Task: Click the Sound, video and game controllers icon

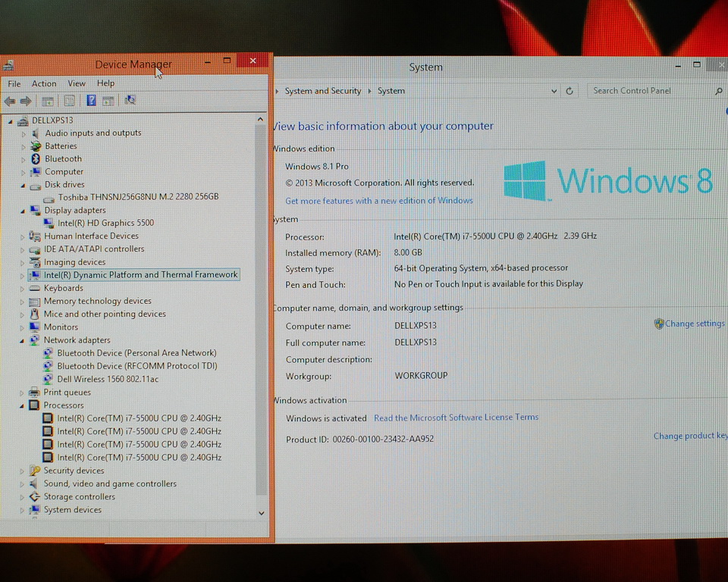Action: coord(34,483)
